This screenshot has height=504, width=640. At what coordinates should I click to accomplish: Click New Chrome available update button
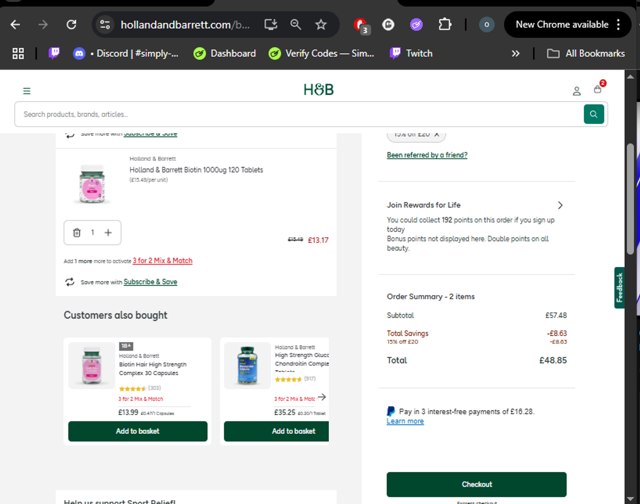[562, 24]
